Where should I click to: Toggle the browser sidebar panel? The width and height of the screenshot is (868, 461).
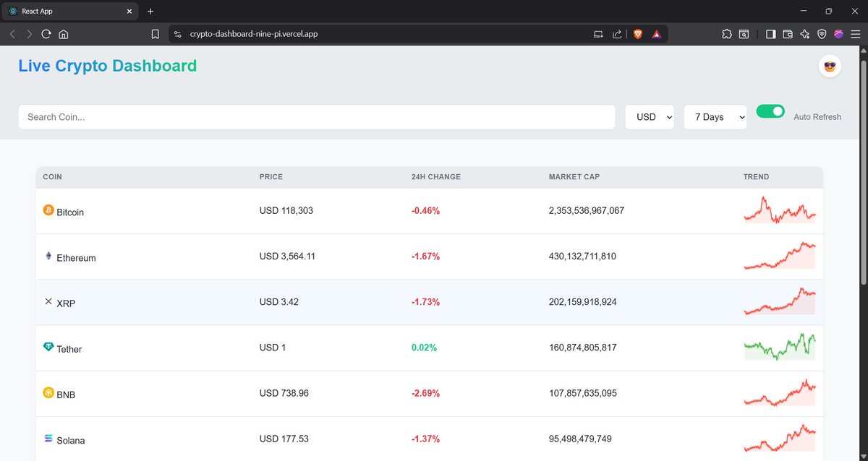point(770,33)
